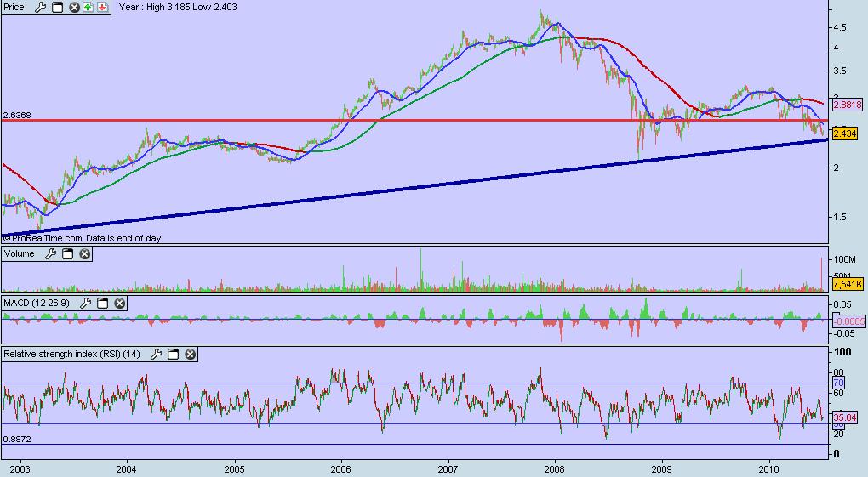The width and height of the screenshot is (868, 477).
Task: Click the 2007 time axis label
Action: click(x=448, y=469)
